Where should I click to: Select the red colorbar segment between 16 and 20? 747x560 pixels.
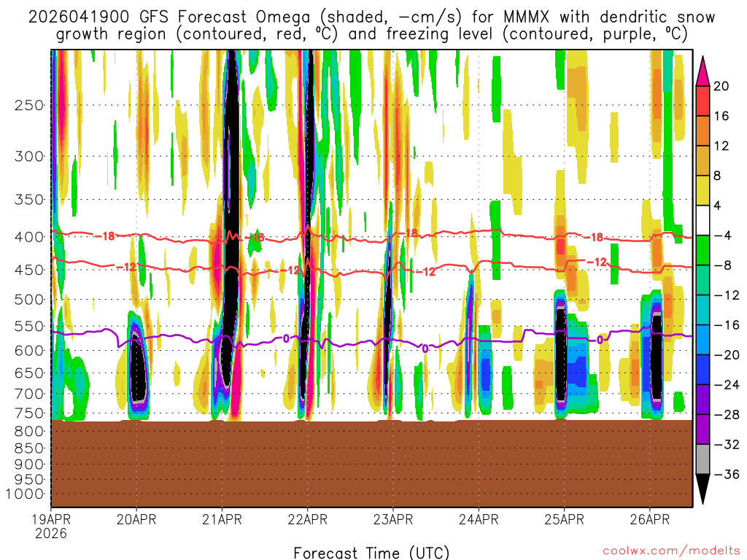(703, 101)
